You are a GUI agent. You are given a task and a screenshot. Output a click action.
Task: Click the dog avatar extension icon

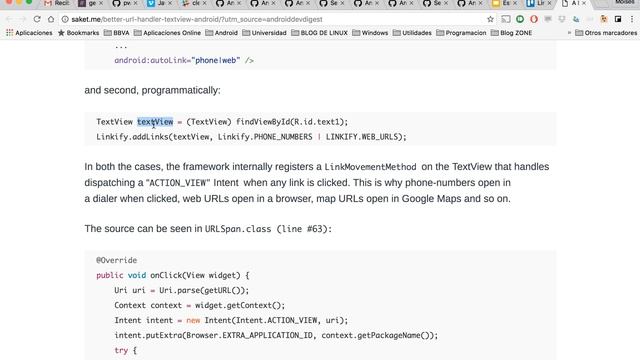click(604, 19)
